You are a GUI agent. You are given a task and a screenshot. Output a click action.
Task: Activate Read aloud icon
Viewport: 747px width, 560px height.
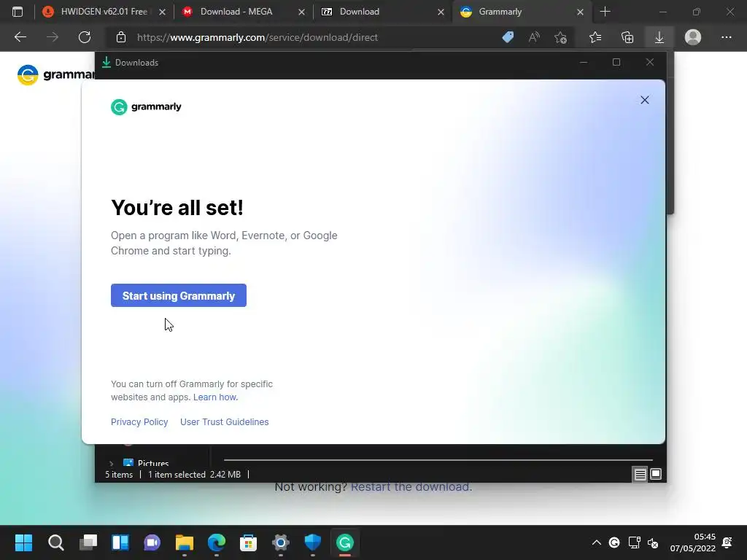point(534,37)
